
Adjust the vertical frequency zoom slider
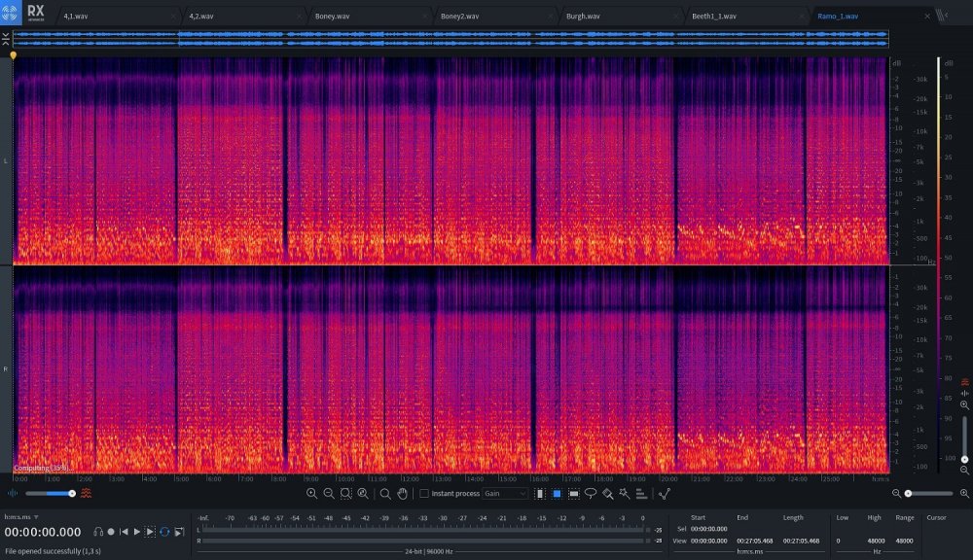964,437
